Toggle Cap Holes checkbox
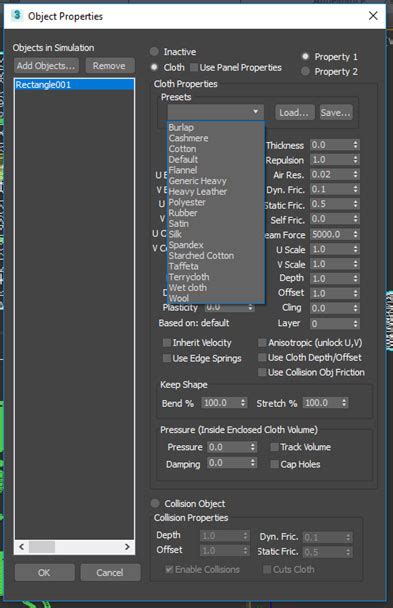Image resolution: width=393 pixels, height=608 pixels. coord(274,464)
